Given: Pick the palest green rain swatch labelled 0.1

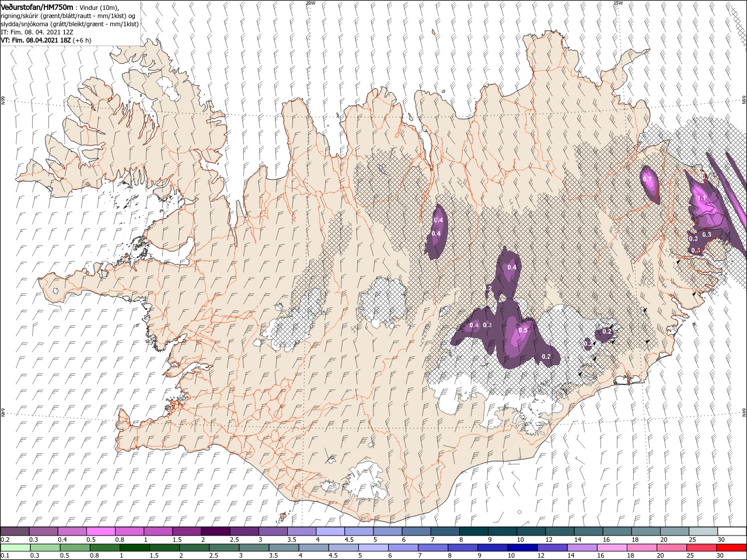Looking at the screenshot, I should (15, 548).
